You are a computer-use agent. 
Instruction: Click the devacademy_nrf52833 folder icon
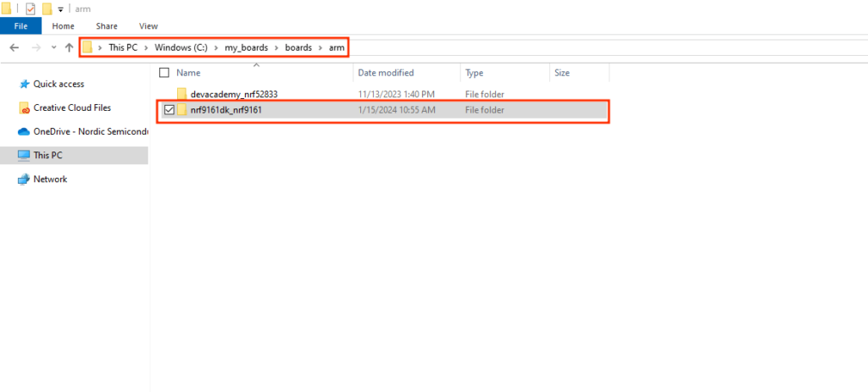point(181,93)
